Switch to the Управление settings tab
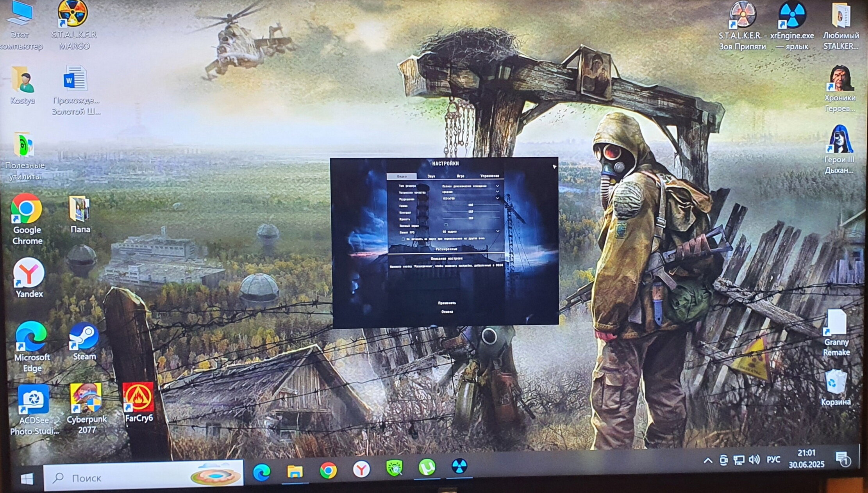868x493 pixels. pyautogui.click(x=489, y=176)
